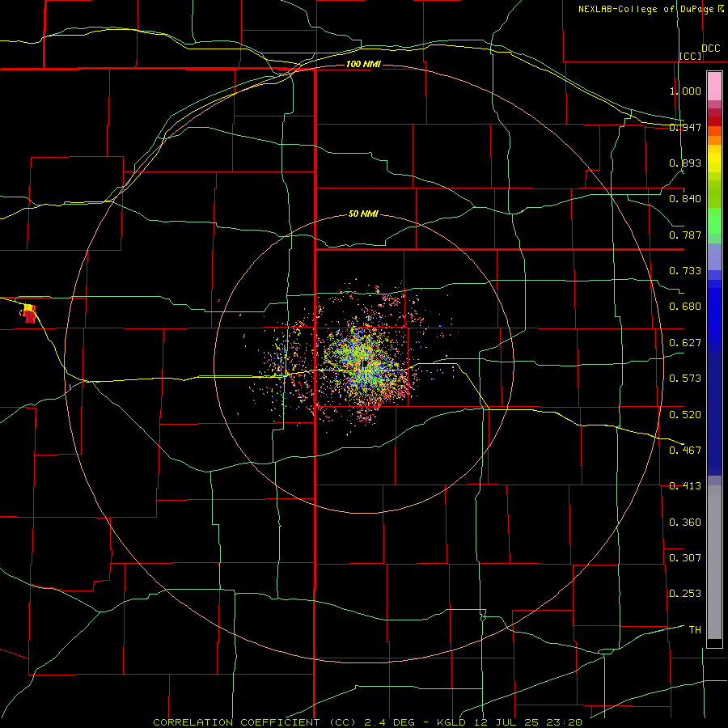Click the [CC] legend label

691,56
